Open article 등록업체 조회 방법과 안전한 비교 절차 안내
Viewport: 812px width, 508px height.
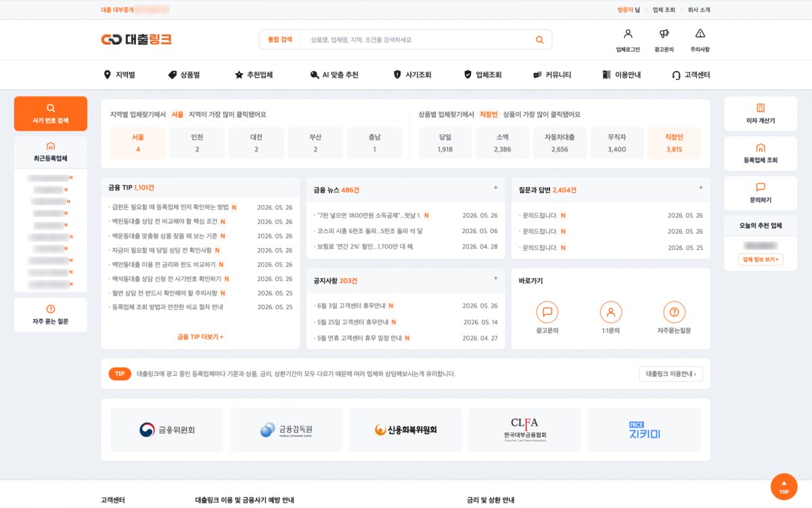click(x=167, y=307)
